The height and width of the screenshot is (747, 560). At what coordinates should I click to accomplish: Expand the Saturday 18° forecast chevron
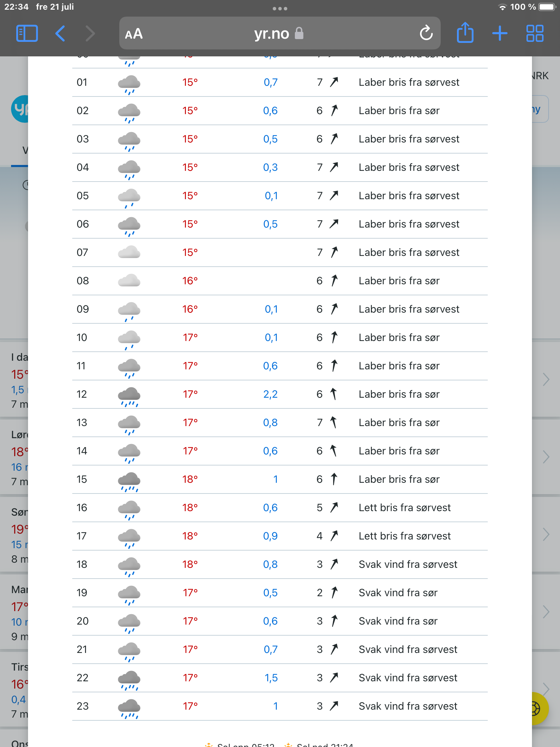pos(546,457)
